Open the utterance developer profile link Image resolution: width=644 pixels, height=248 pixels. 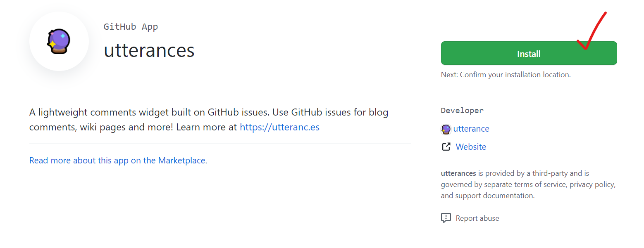point(471,129)
